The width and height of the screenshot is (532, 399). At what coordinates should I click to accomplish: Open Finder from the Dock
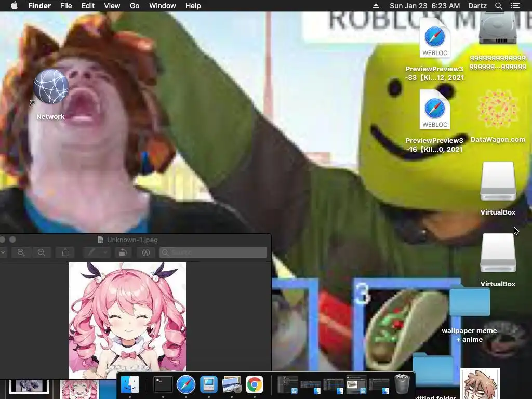(x=129, y=385)
